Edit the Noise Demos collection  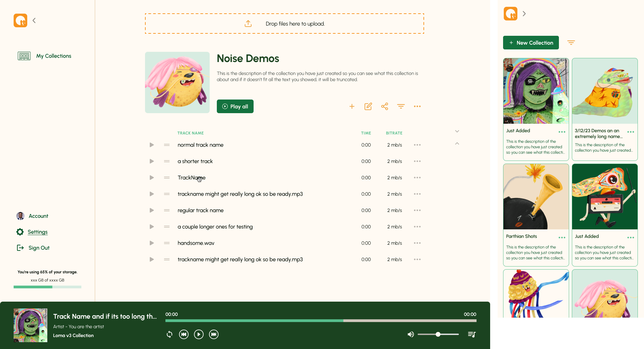pyautogui.click(x=368, y=106)
